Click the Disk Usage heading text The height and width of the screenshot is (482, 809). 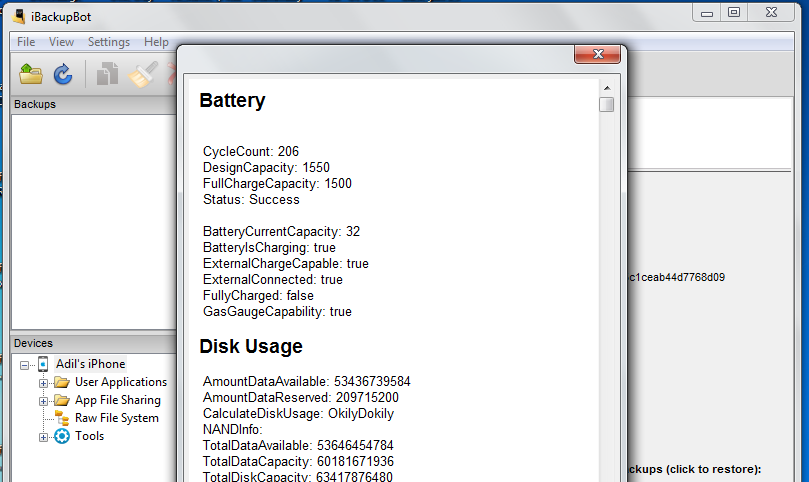click(x=251, y=346)
